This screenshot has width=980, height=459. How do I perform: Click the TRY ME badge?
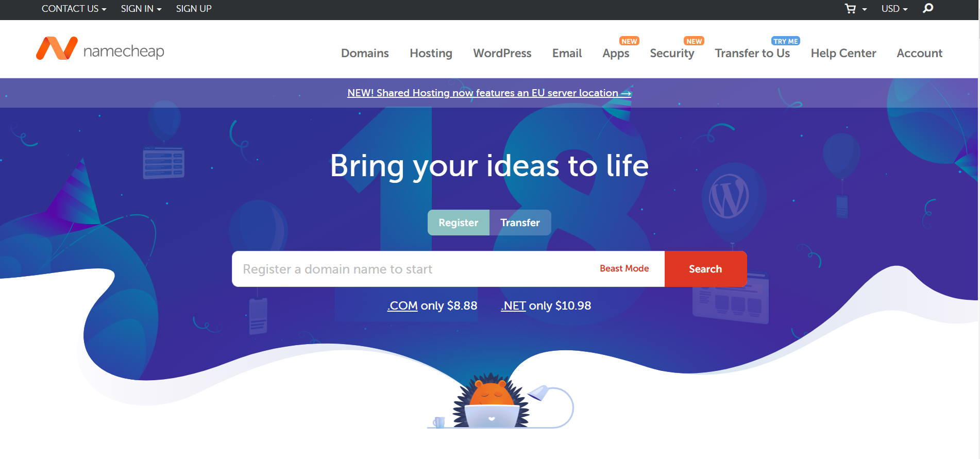tap(786, 41)
